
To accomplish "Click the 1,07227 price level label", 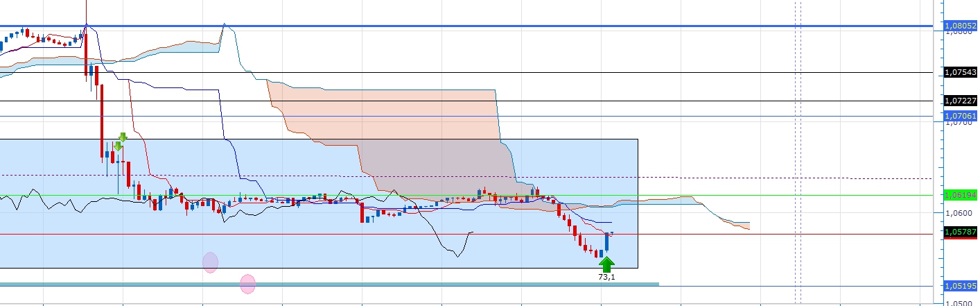I will tap(960, 101).
